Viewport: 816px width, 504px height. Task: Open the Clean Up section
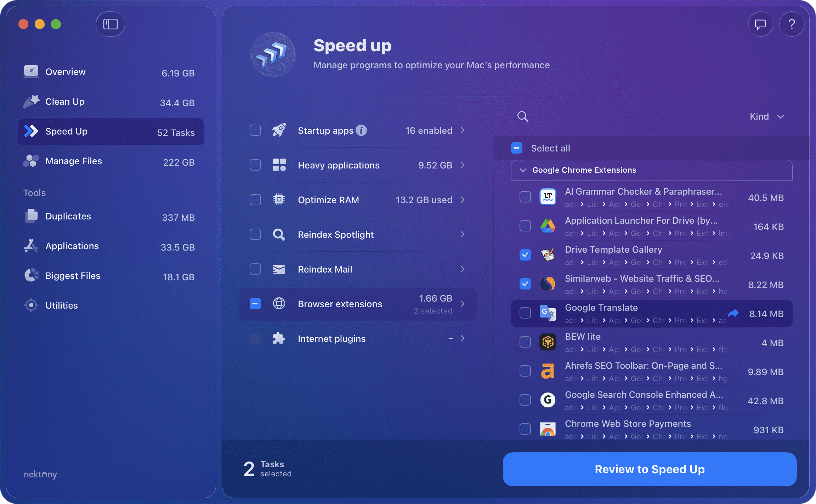pyautogui.click(x=65, y=102)
